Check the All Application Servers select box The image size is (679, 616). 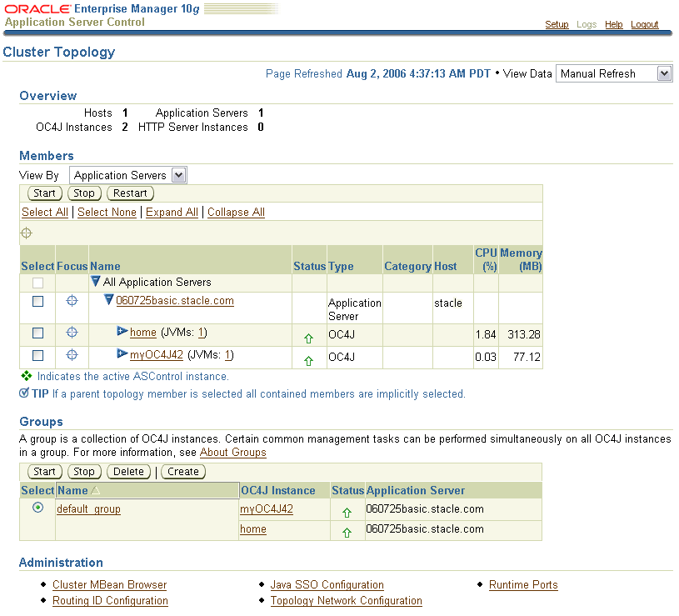coord(38,283)
